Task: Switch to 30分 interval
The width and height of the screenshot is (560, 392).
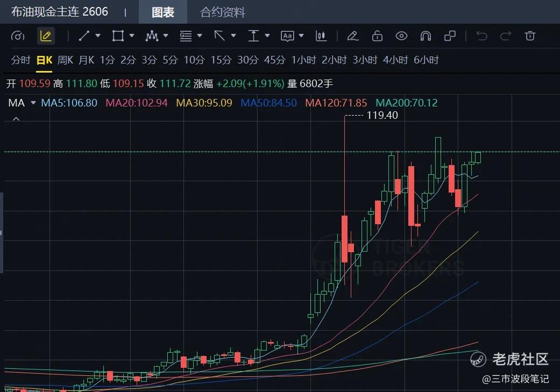Action: tap(248, 60)
